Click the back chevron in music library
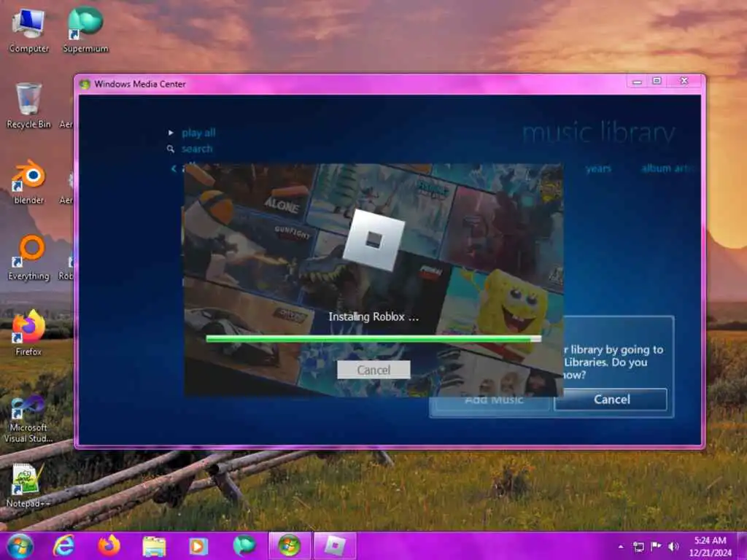This screenshot has height=560, width=747. (174, 168)
